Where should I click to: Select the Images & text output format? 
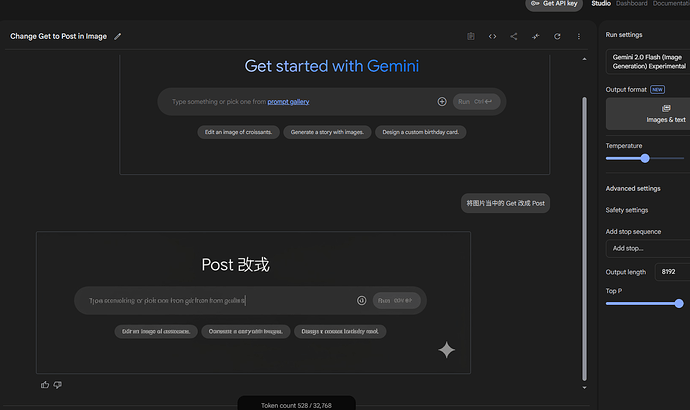coord(648,113)
